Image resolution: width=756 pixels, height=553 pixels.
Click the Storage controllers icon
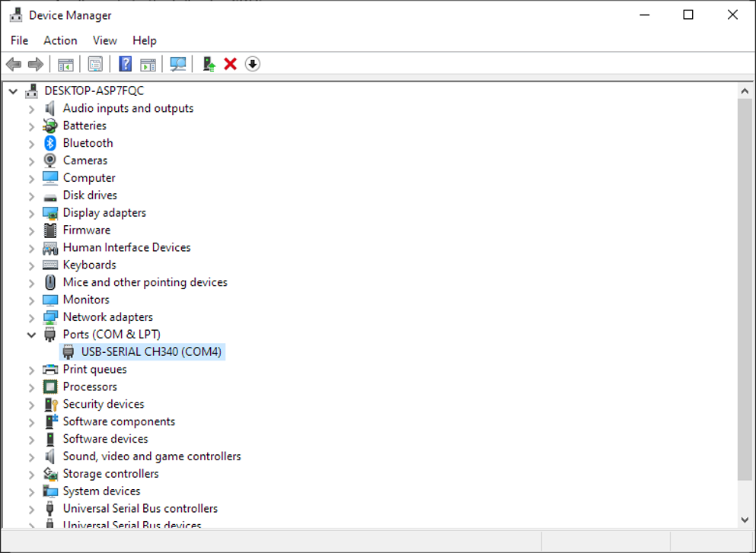[x=50, y=474]
